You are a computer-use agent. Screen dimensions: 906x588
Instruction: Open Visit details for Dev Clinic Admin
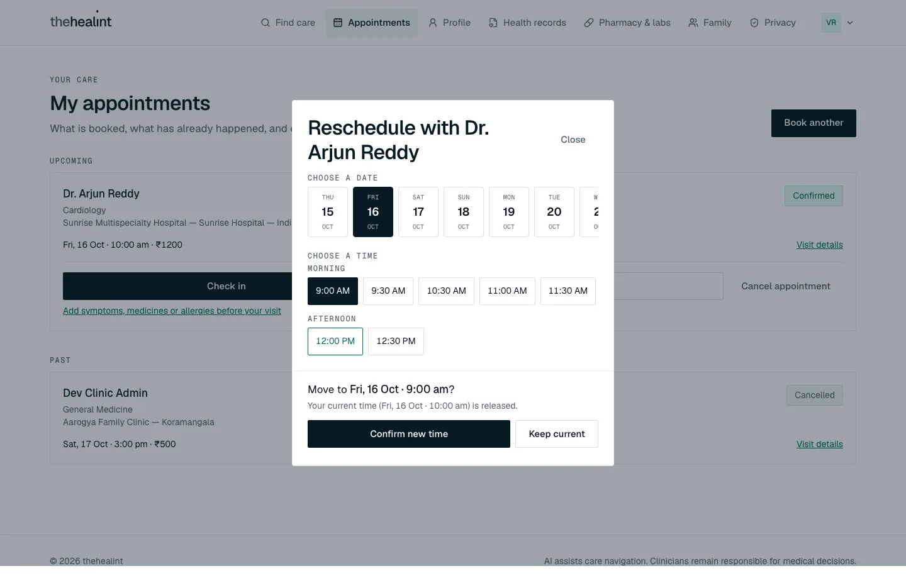tap(820, 444)
